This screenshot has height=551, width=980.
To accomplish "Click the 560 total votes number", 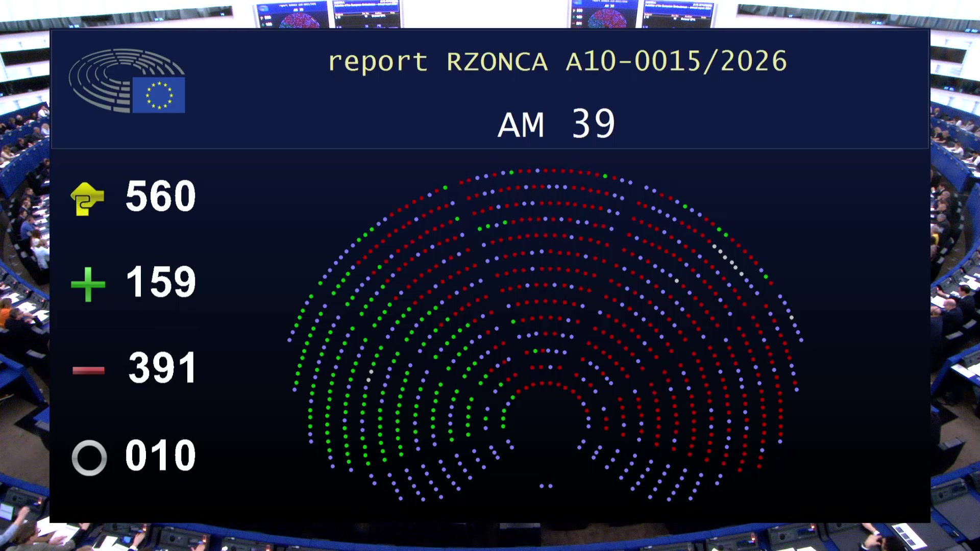I will pos(160,196).
